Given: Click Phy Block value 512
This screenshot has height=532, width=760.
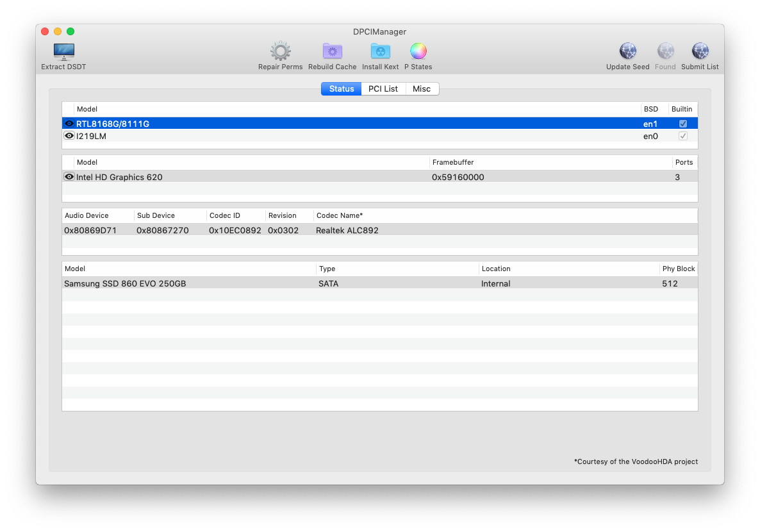Looking at the screenshot, I should point(670,284).
